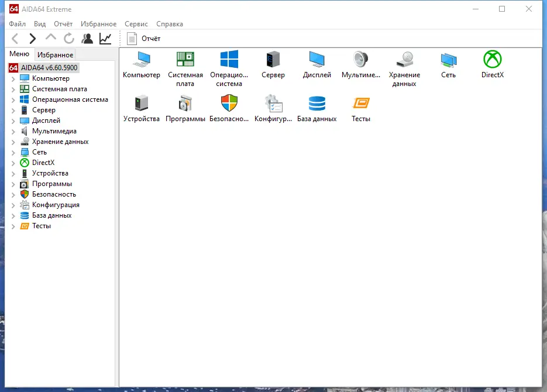This screenshot has width=547, height=392.
Task: Expand the Дисплей tree node
Action: click(13, 121)
